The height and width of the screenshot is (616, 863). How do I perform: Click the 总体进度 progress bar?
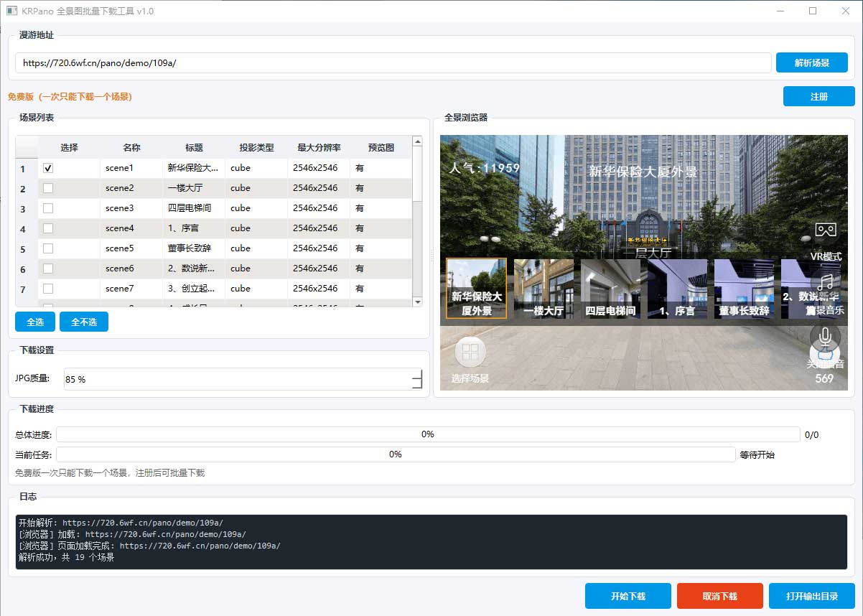[428, 434]
